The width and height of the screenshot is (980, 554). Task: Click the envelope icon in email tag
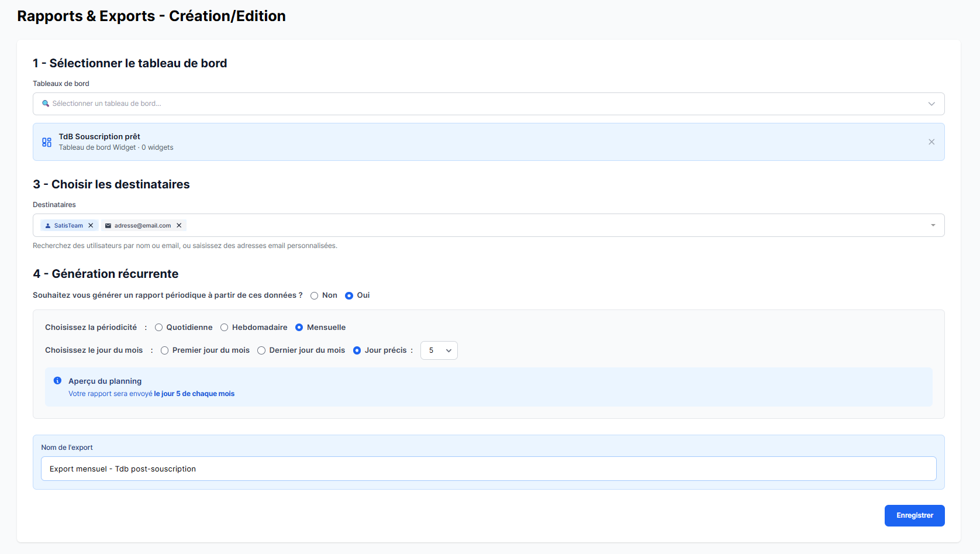pos(108,226)
